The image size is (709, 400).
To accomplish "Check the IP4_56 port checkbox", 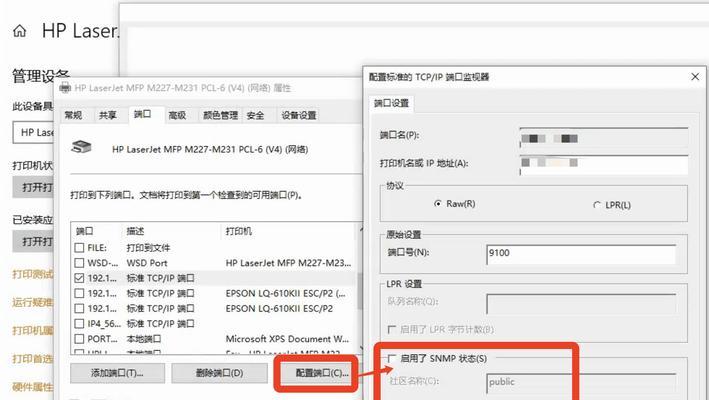I will tap(79, 324).
